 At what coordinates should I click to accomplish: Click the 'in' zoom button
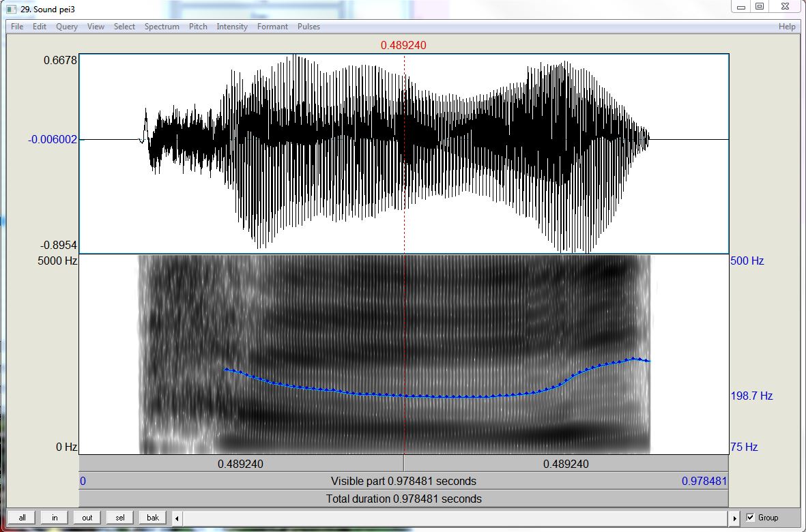pos(55,518)
